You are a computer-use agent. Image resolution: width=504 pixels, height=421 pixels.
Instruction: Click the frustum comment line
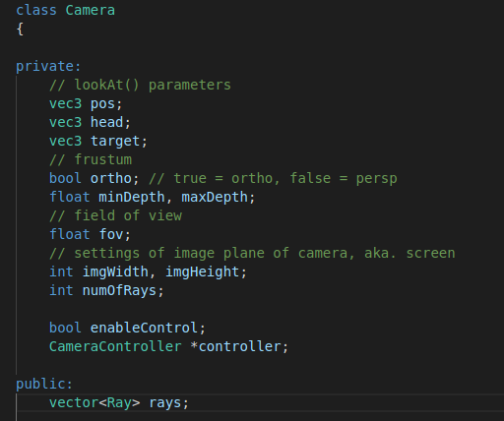(91, 159)
